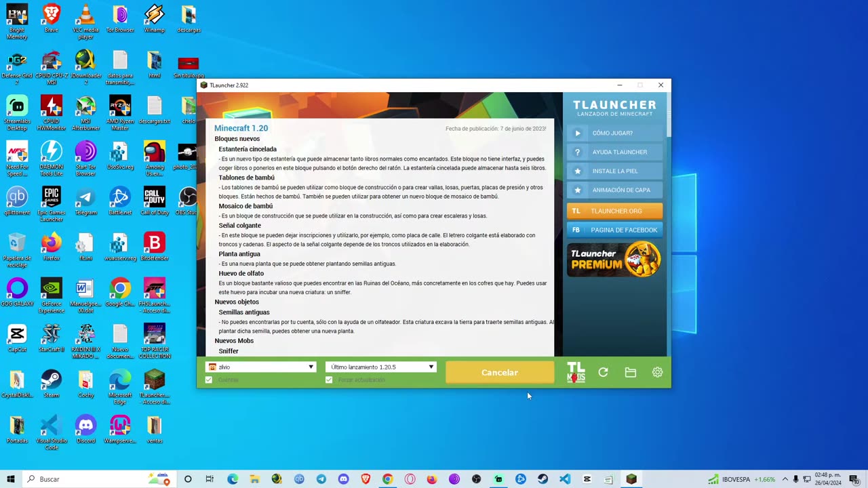Open Papelera de reciclaje icon

pyautogui.click(x=17, y=249)
